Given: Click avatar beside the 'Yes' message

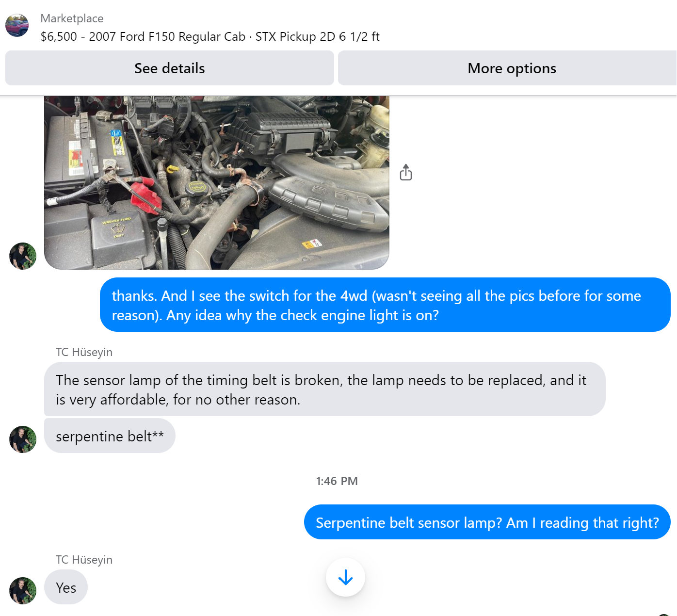Looking at the screenshot, I should pos(23,591).
